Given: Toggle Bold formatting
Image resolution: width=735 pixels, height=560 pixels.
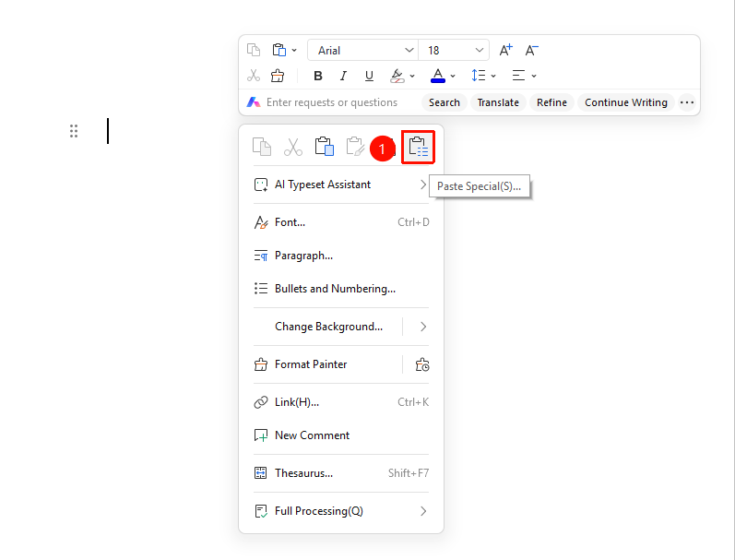Looking at the screenshot, I should pyautogui.click(x=318, y=76).
